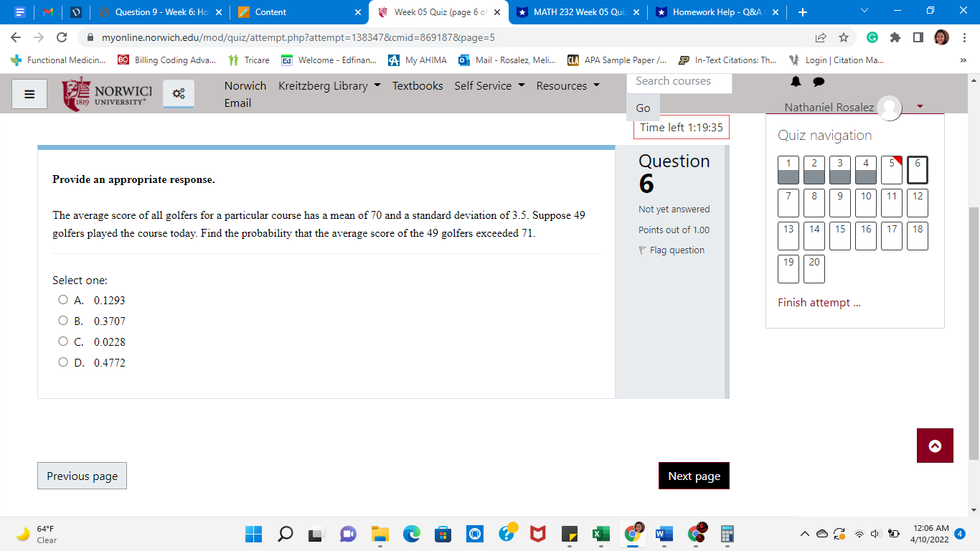Open the notifications bell
Viewport: 980px width, 551px height.
[x=796, y=82]
